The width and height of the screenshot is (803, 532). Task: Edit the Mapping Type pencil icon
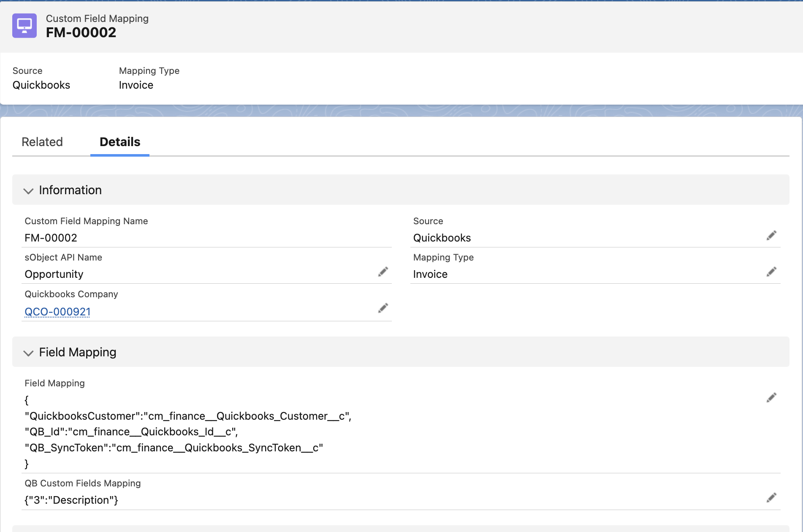click(x=771, y=272)
